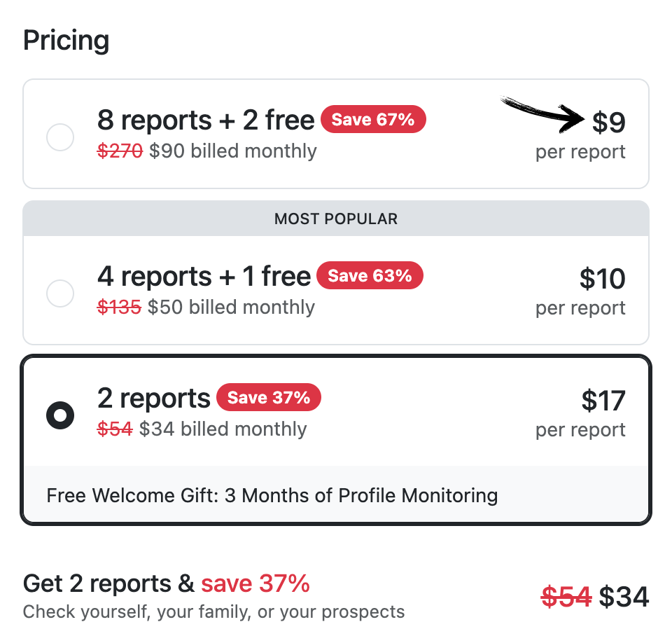Viewport: 672px width, 643px height.
Task: Click the Save 67% badge
Action: pos(373,119)
